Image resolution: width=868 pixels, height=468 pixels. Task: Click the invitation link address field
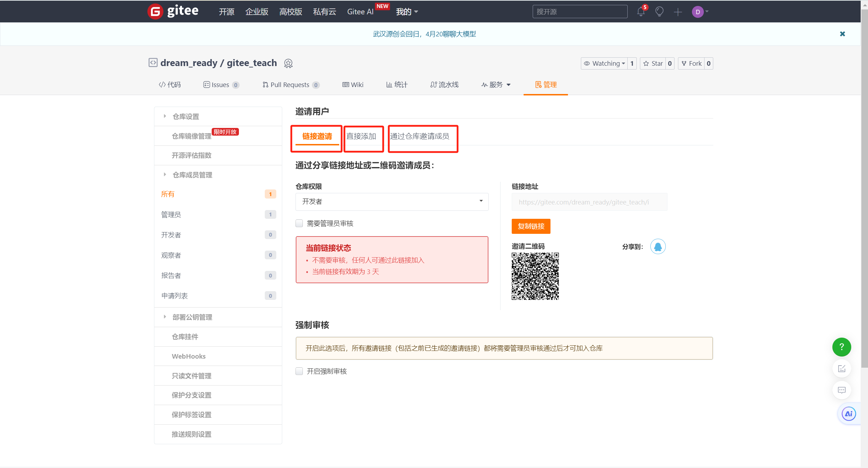tap(589, 202)
